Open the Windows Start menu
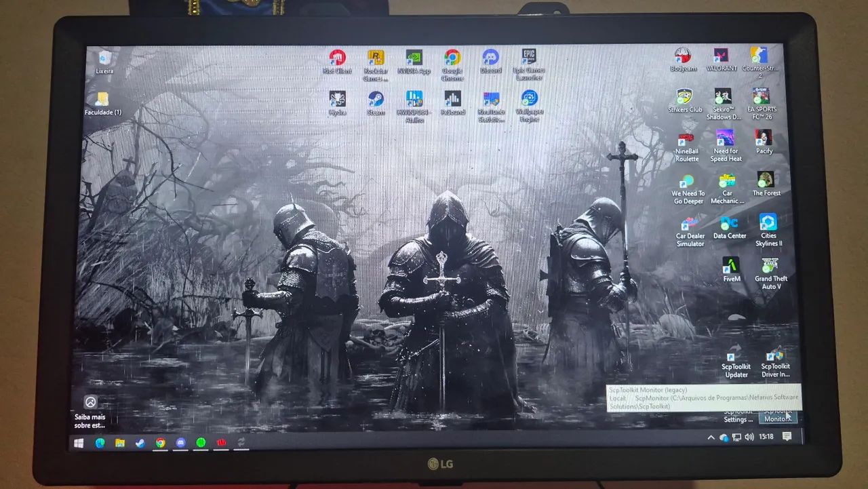868x489 pixels. tap(79, 443)
